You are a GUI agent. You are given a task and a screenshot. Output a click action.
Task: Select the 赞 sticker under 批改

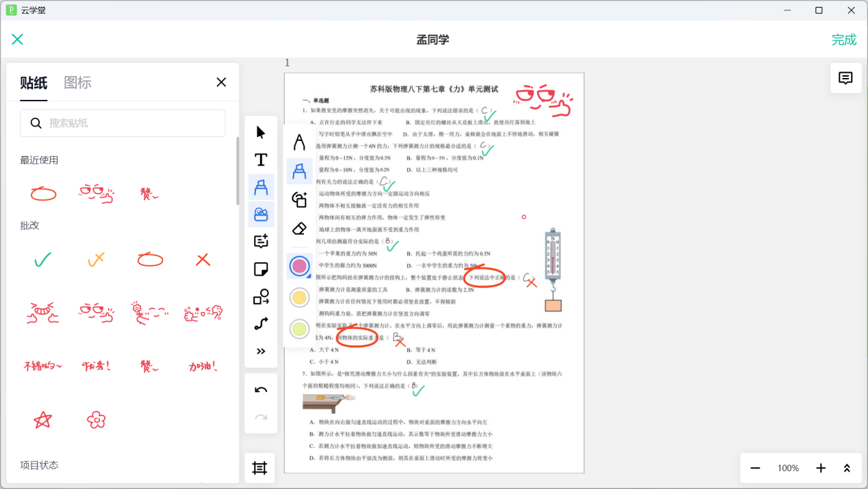[x=150, y=366]
